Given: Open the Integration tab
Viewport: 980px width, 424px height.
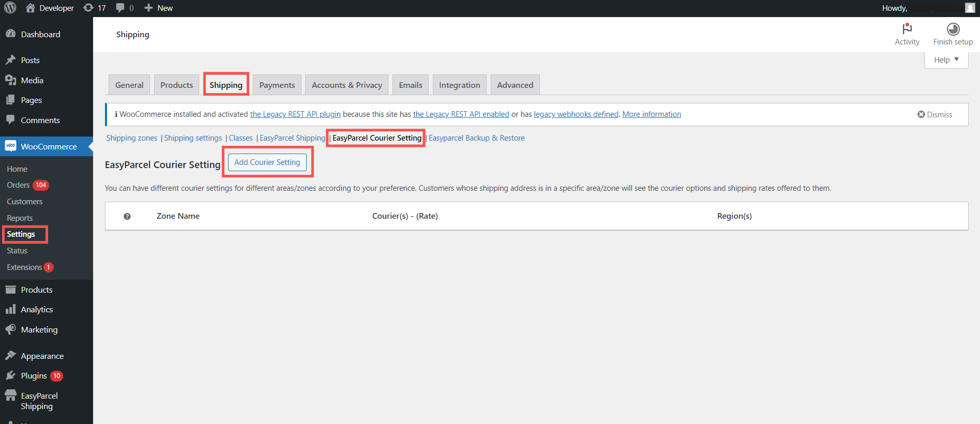Looking at the screenshot, I should coord(460,85).
